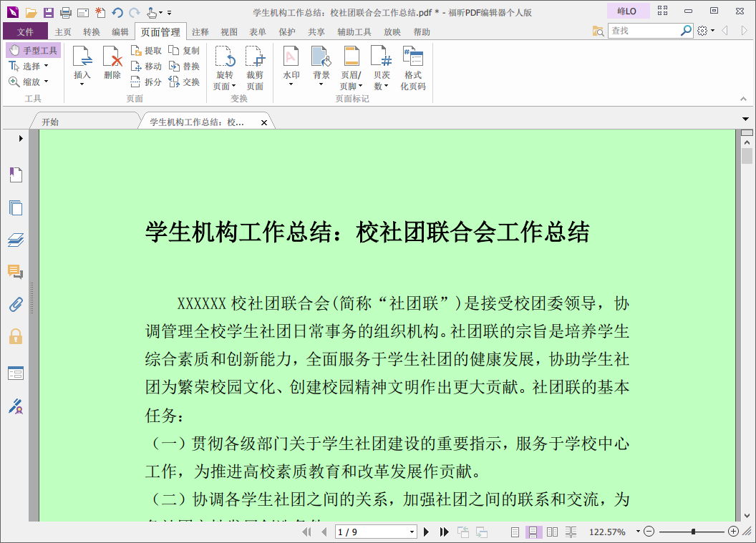Click the 格式化页码 format page numbers tool
The height and width of the screenshot is (543, 756).
click(x=412, y=68)
